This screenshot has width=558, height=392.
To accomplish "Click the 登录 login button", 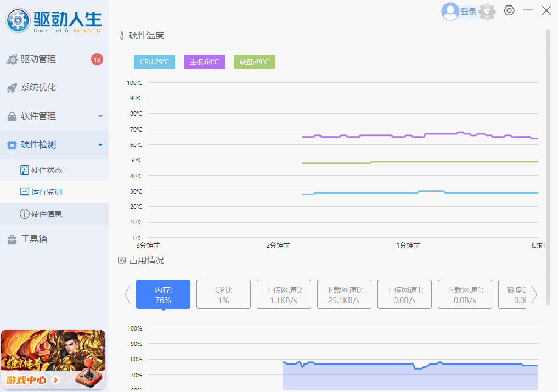I will click(469, 12).
